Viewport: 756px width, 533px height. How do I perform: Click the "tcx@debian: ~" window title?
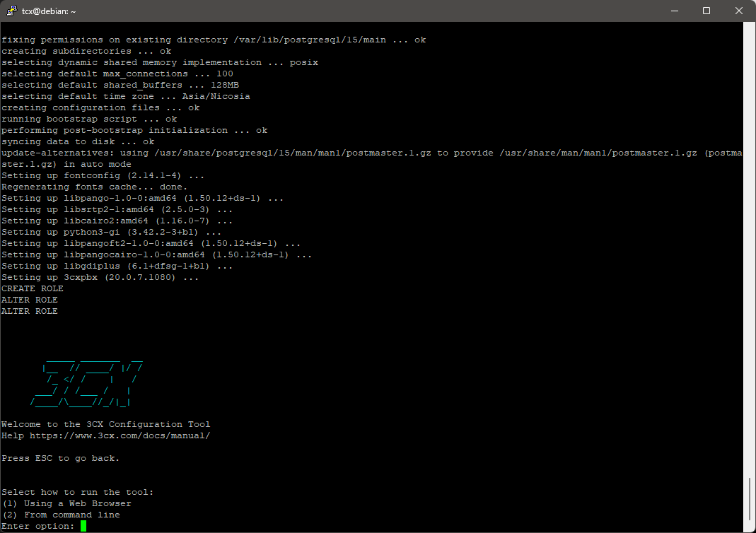[x=49, y=11]
